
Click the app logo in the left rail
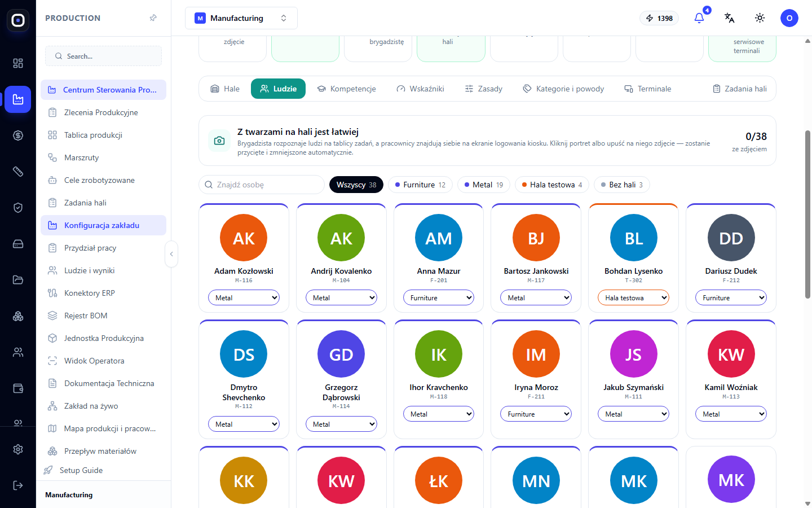[18, 20]
